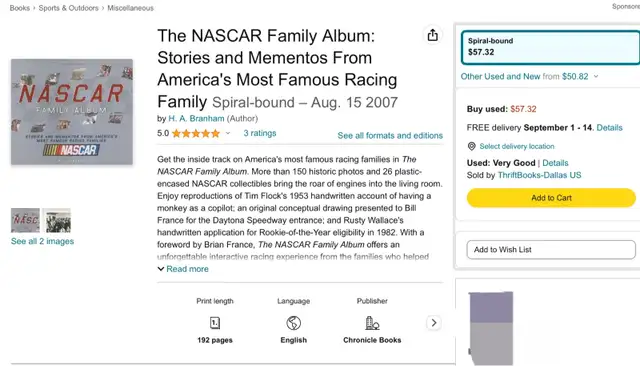This screenshot has width=640, height=366.
Task: Open author H. A. Branham's page
Action: coord(196,118)
